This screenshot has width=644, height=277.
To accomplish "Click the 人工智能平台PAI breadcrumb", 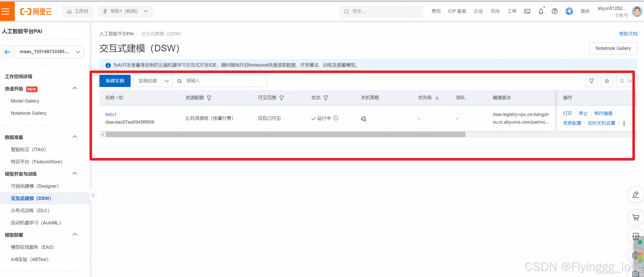I will tap(116, 34).
